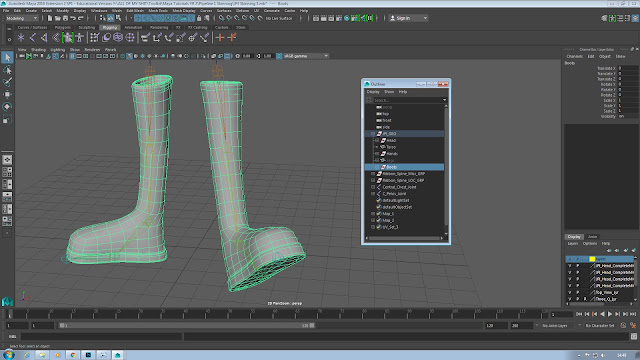The image size is (640, 360).
Task: Toggle the sRGB gamma view transform icon
Action: pyautogui.click(x=279, y=56)
